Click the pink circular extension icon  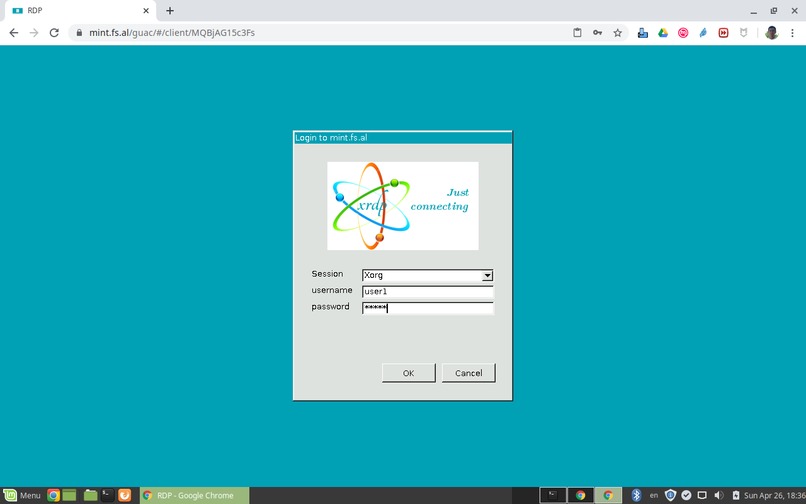click(x=683, y=33)
